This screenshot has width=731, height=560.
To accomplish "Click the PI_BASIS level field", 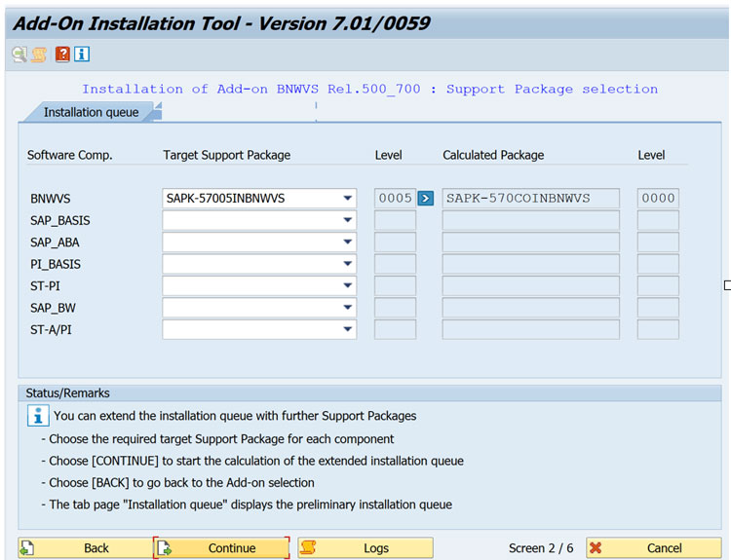I will [x=395, y=264].
